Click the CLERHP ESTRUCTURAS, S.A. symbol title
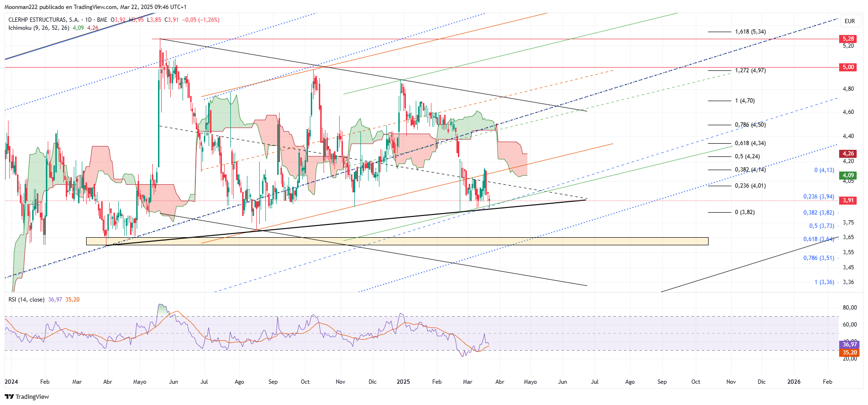 tap(44, 20)
